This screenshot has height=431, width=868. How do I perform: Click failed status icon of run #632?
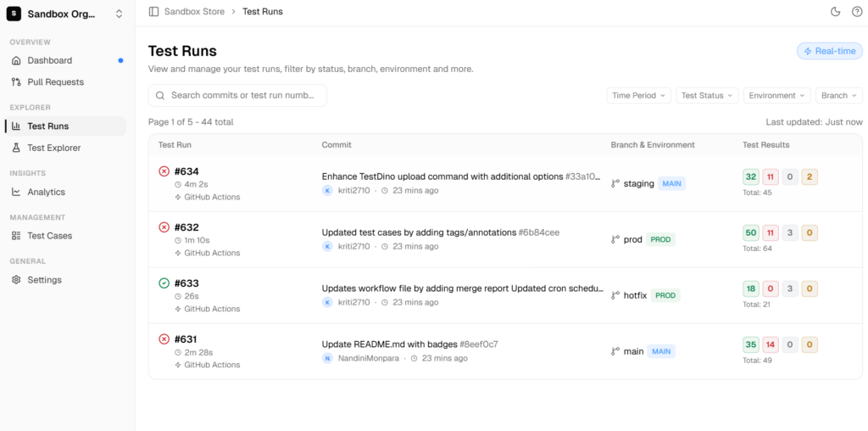pos(164,227)
